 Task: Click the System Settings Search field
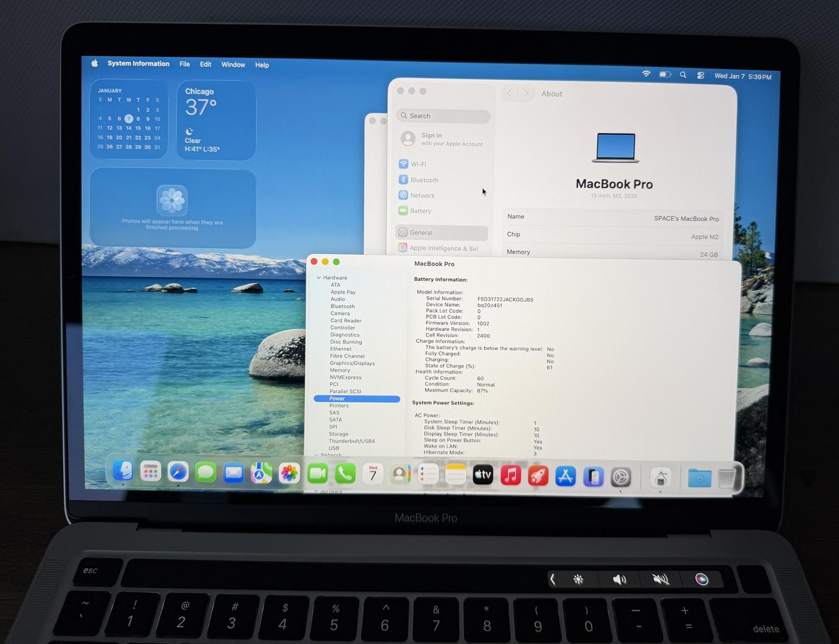click(x=444, y=116)
